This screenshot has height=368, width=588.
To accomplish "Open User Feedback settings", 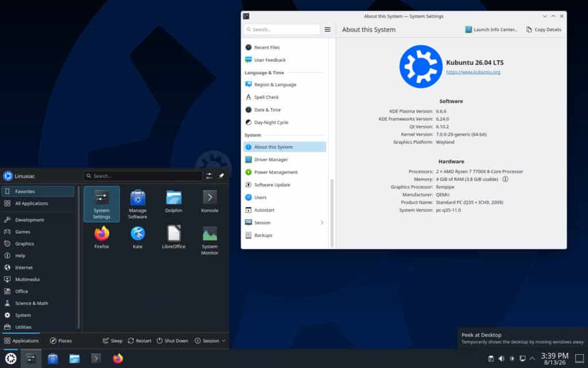I will (285, 60).
